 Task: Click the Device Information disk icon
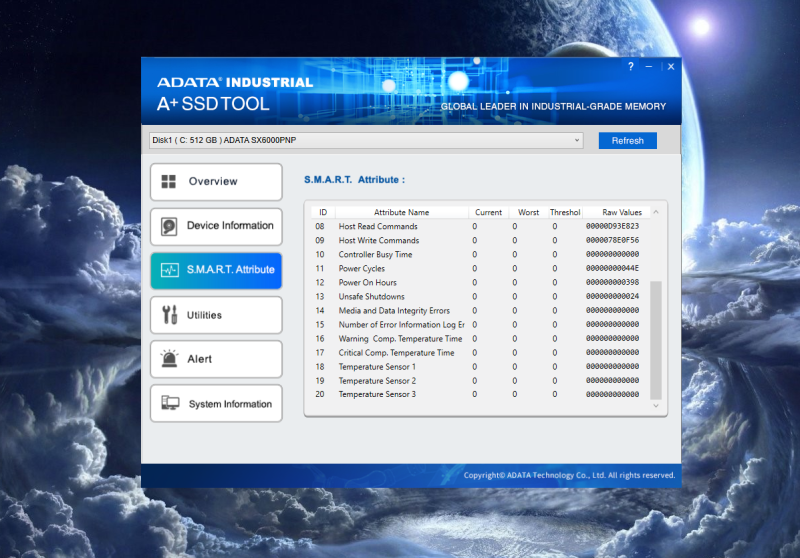169,226
